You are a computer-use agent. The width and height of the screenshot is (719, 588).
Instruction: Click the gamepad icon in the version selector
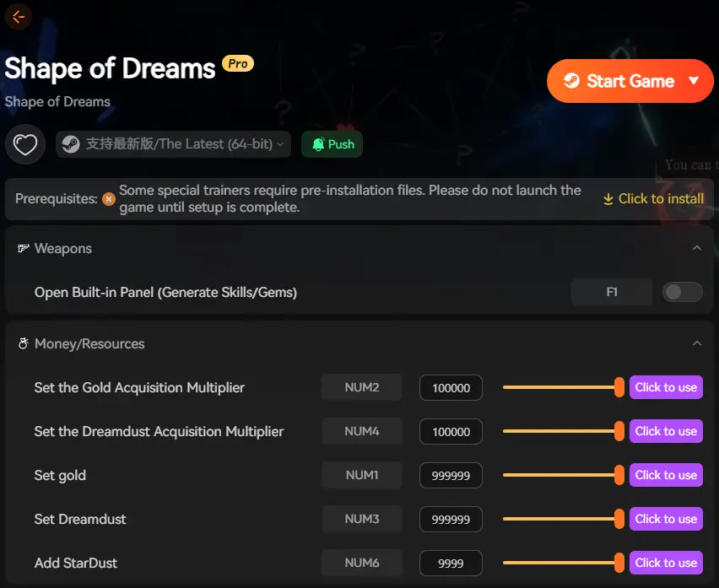[x=70, y=144]
